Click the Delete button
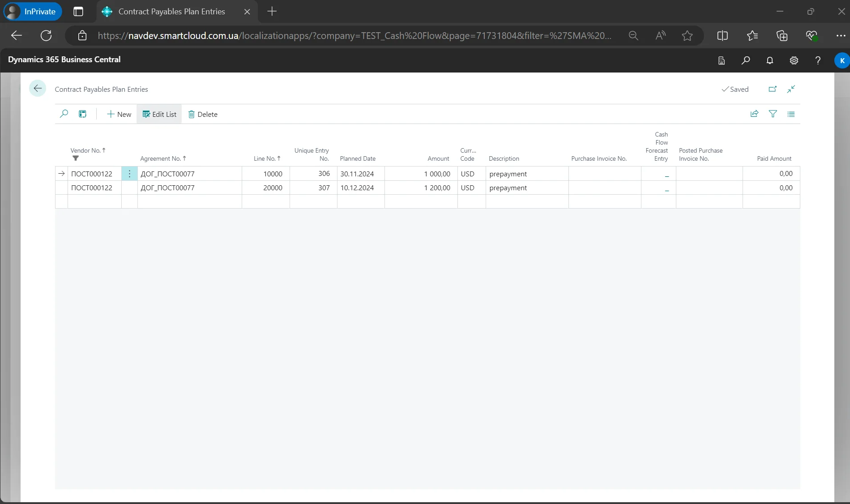Screen dimensions: 850x504 point(203,114)
